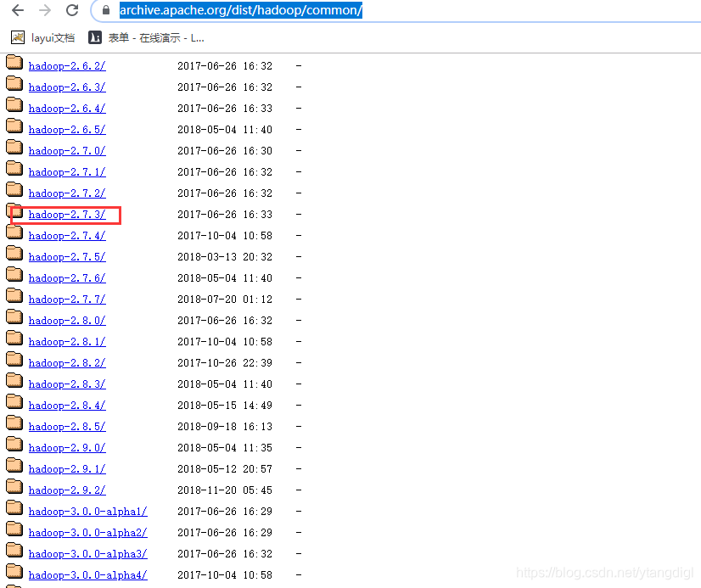Open the hadoop-2.7.1/ directory link
Image resolution: width=701 pixels, height=588 pixels.
(x=67, y=172)
